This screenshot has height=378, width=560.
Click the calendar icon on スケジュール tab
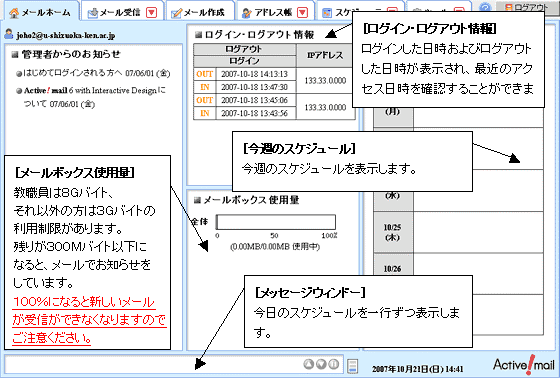326,13
